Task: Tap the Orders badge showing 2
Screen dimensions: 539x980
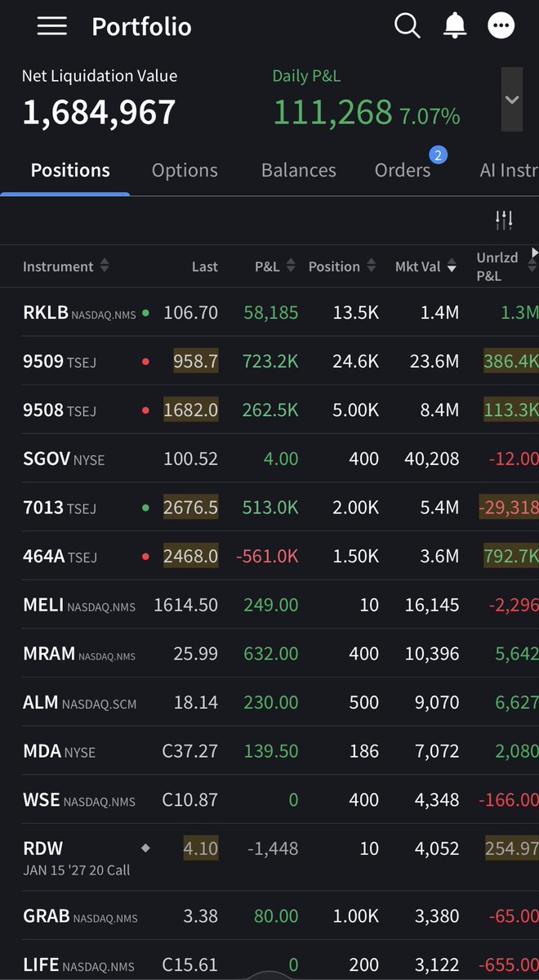Action: click(438, 155)
